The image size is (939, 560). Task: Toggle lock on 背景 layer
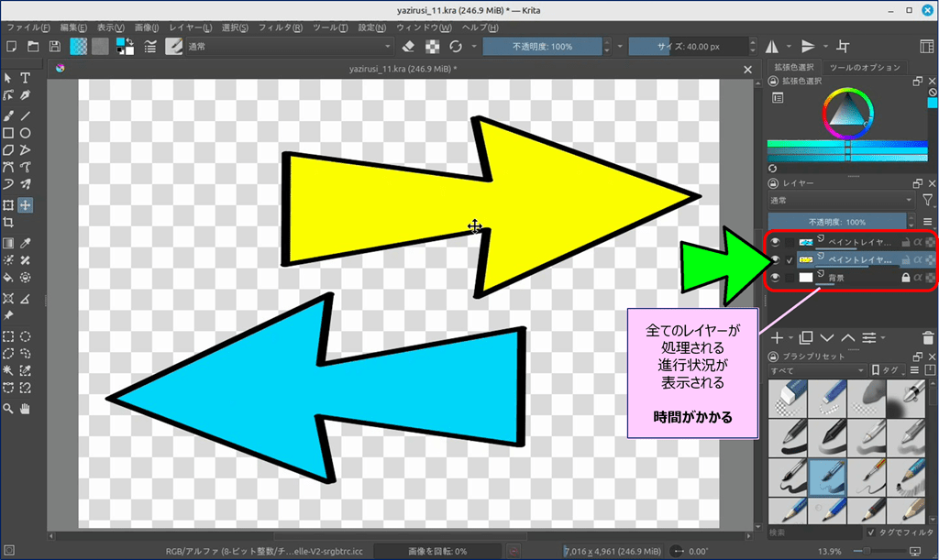click(906, 277)
